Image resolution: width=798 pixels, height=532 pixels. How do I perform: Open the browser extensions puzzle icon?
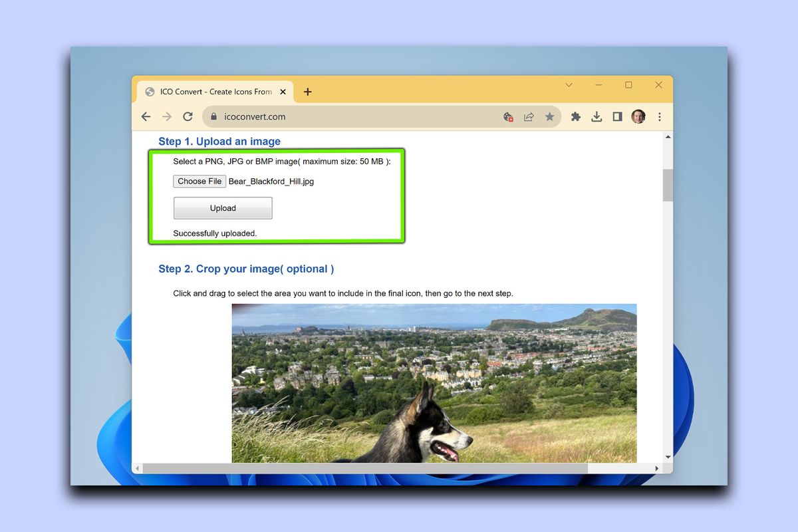[576, 116]
